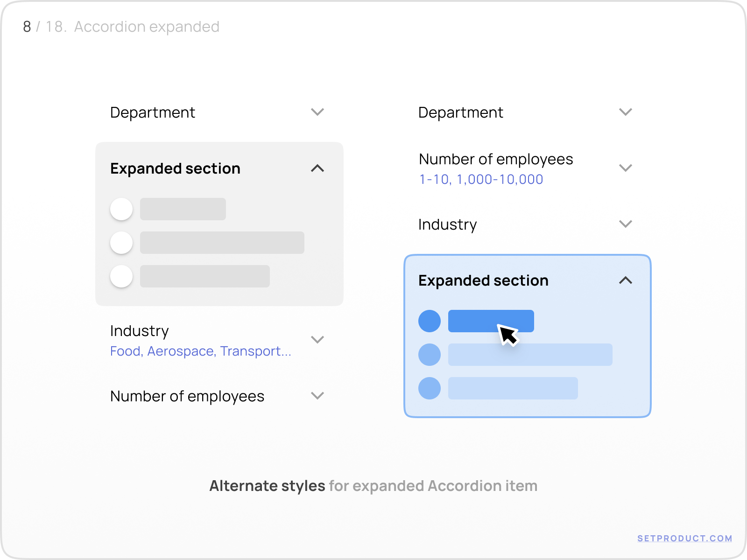Click the Industry chevron in right column
Image resolution: width=747 pixels, height=560 pixels.
point(626,224)
